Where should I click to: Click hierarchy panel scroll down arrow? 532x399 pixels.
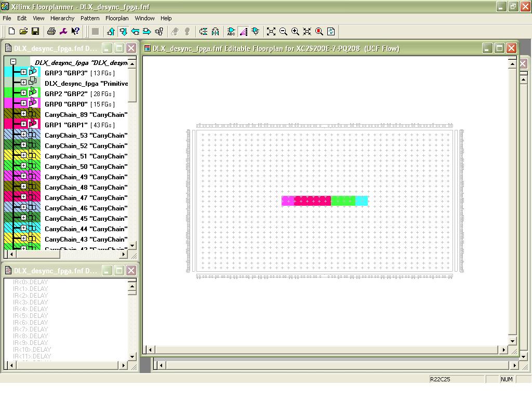(x=132, y=245)
